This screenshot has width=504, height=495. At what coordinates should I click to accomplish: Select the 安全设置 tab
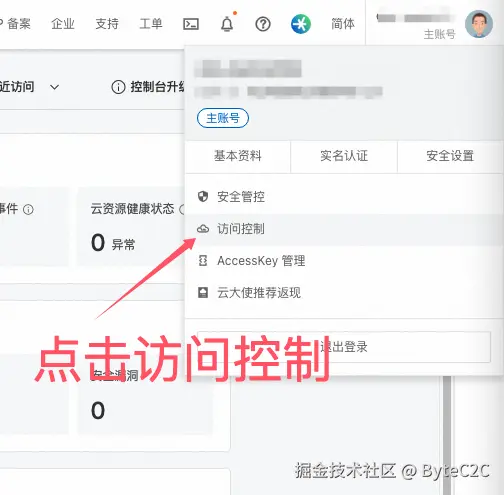click(x=450, y=156)
